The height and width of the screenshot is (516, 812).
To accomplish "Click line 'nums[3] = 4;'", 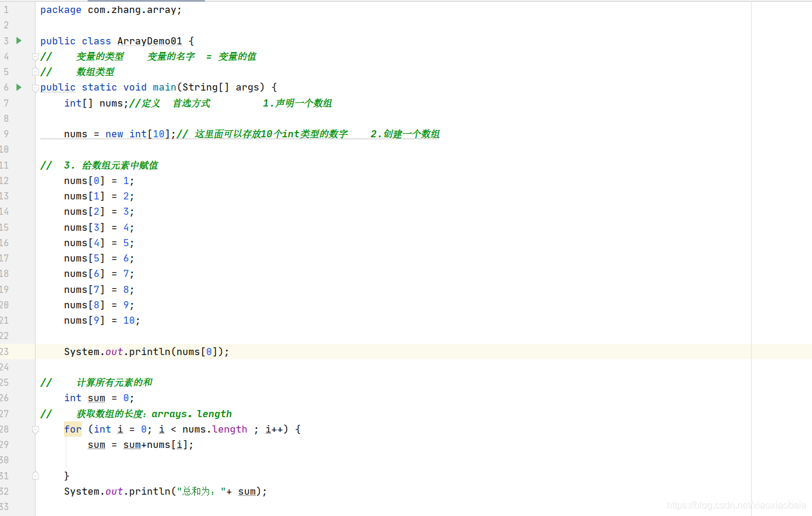I will [x=100, y=227].
